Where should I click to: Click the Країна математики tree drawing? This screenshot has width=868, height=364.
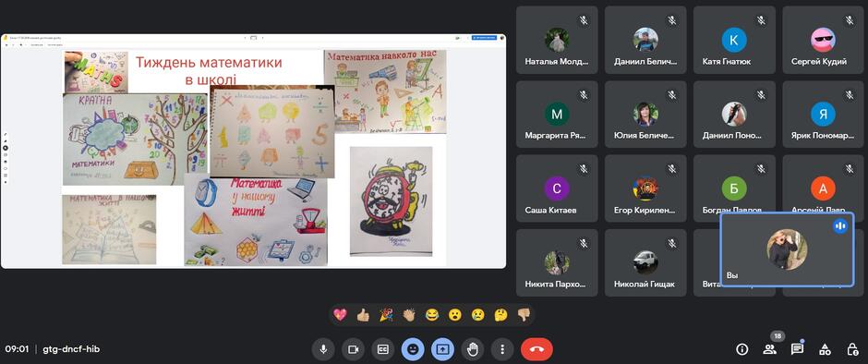click(x=135, y=140)
